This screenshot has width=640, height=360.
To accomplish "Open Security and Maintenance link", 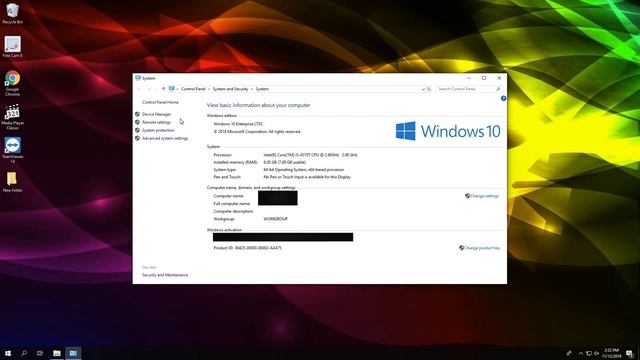I will click(165, 275).
